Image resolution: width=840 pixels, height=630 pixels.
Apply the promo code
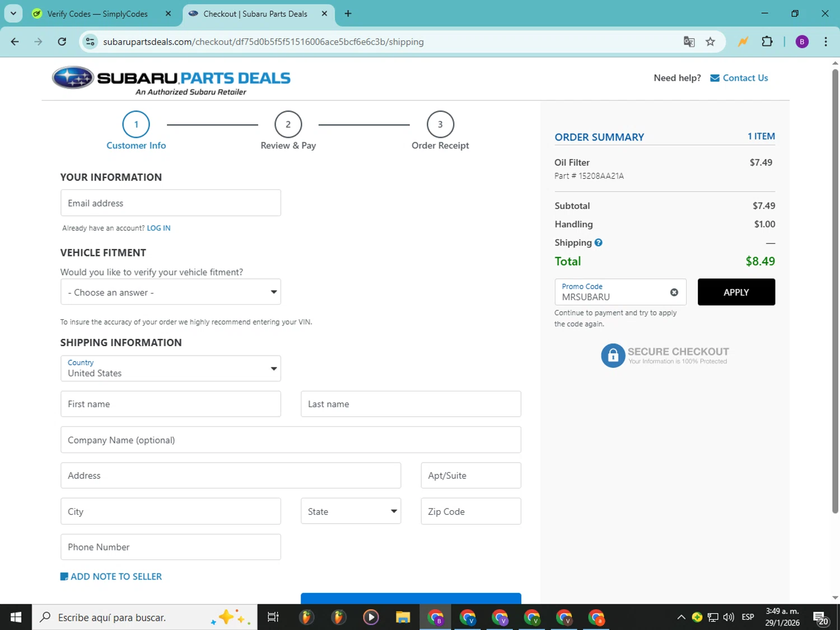736,292
